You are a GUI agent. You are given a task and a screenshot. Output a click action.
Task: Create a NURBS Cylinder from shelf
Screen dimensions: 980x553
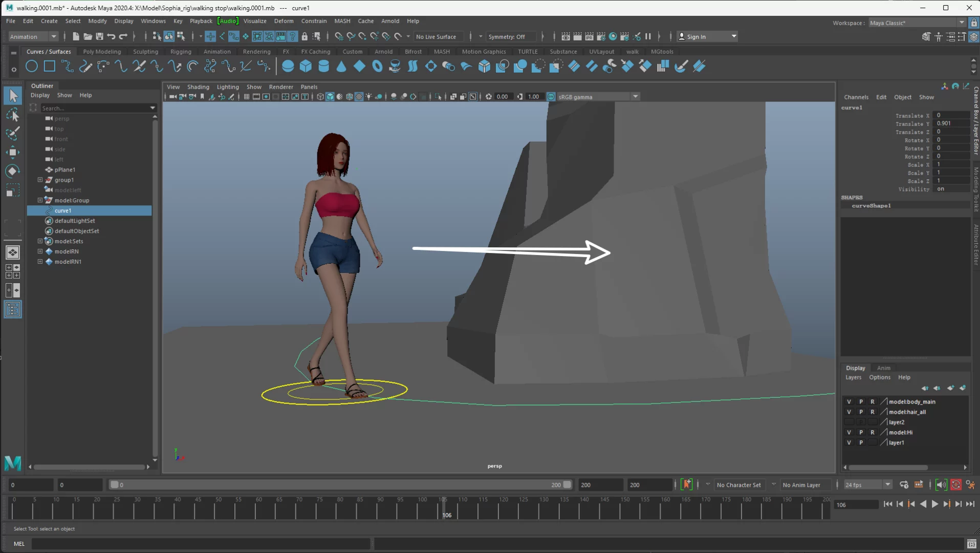coord(324,66)
